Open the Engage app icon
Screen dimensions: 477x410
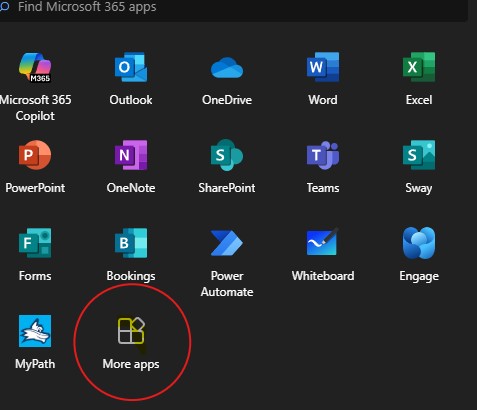(x=419, y=243)
